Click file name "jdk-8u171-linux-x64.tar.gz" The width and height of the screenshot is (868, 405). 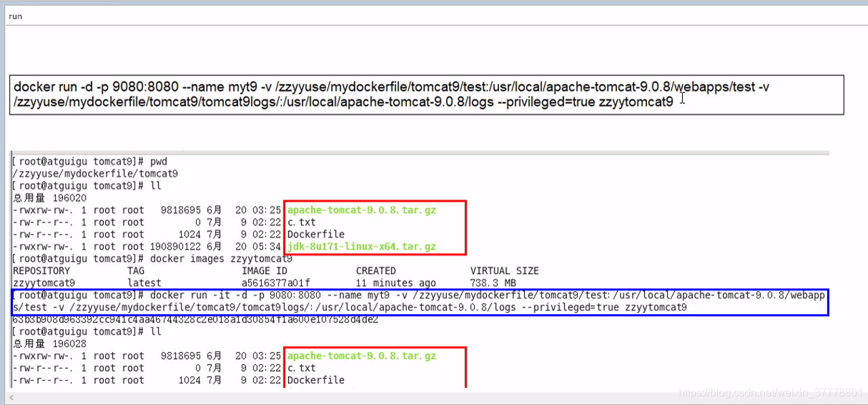tap(361, 246)
